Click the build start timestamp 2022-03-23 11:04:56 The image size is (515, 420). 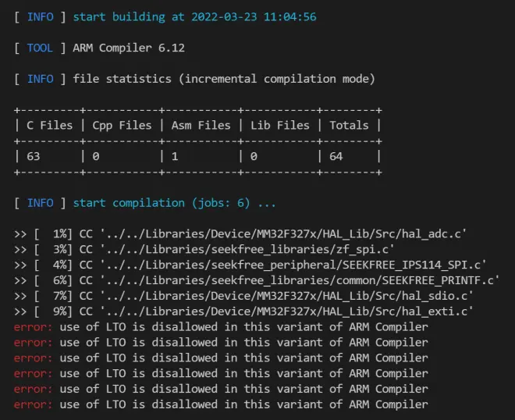[x=254, y=16]
